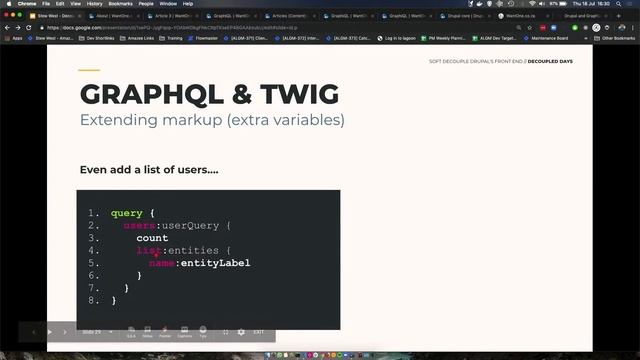Open the Chrome application menu

27,4
